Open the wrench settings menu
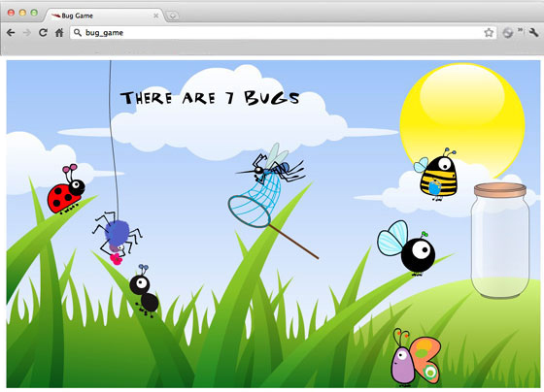The image size is (544, 392). click(533, 33)
